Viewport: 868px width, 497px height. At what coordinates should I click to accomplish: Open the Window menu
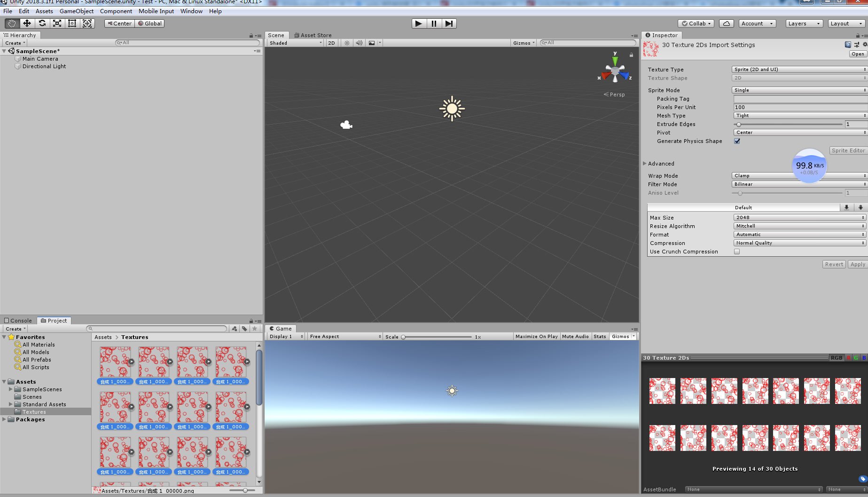(191, 11)
